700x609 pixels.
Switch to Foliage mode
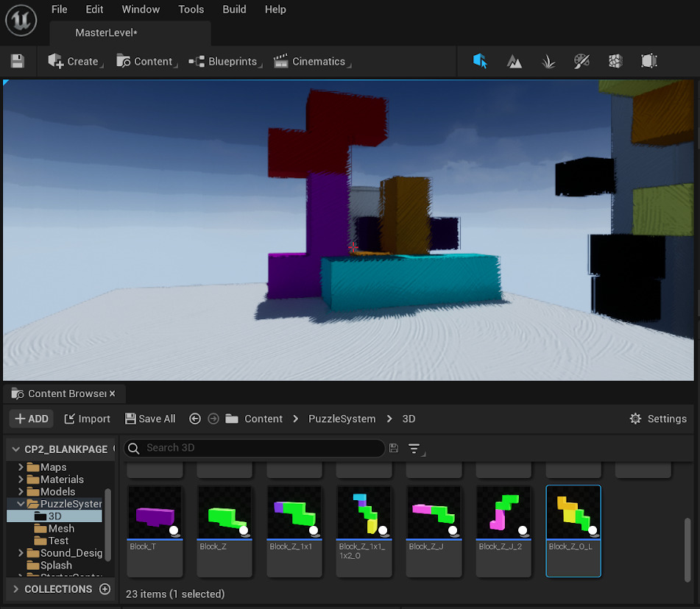[x=548, y=62]
